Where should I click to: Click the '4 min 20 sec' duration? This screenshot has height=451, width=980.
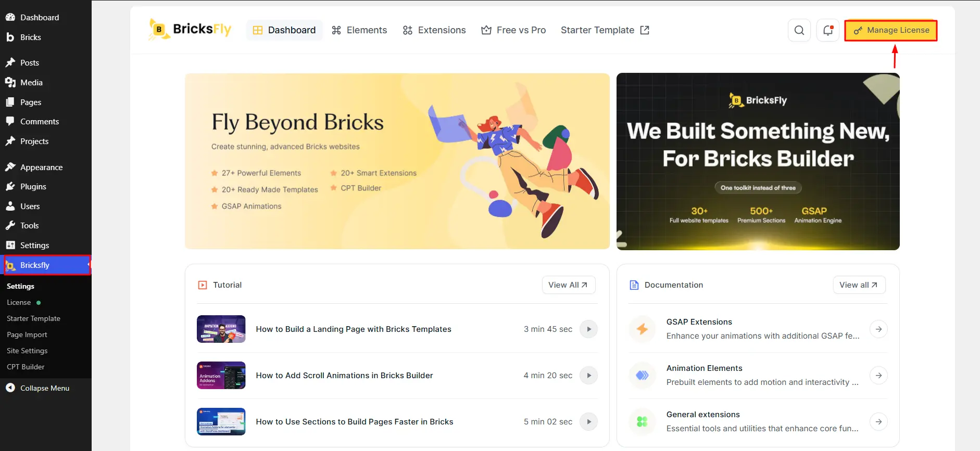point(548,376)
